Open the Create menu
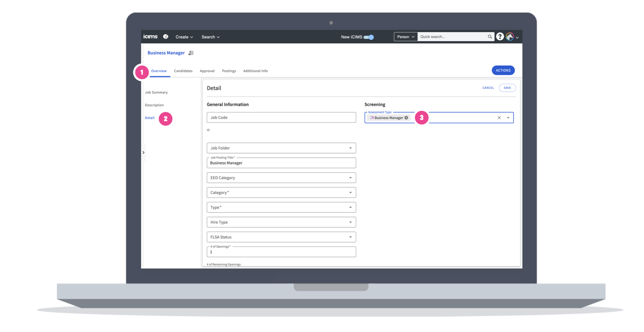The height and width of the screenshot is (332, 644). [x=184, y=37]
